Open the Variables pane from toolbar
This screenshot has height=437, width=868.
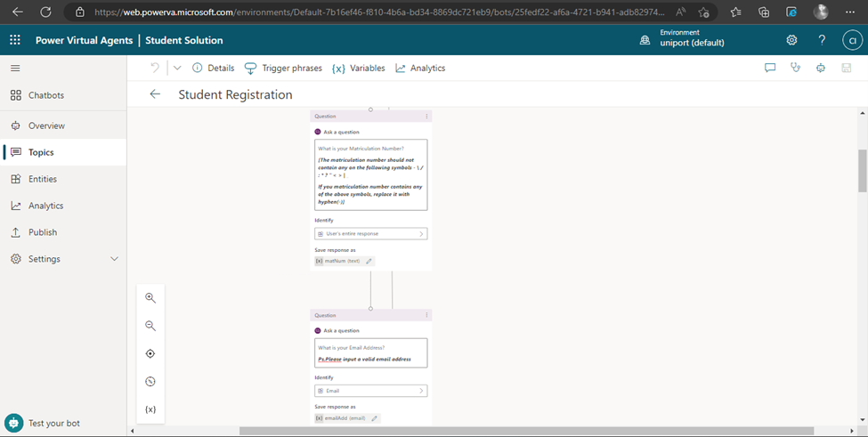(x=358, y=68)
